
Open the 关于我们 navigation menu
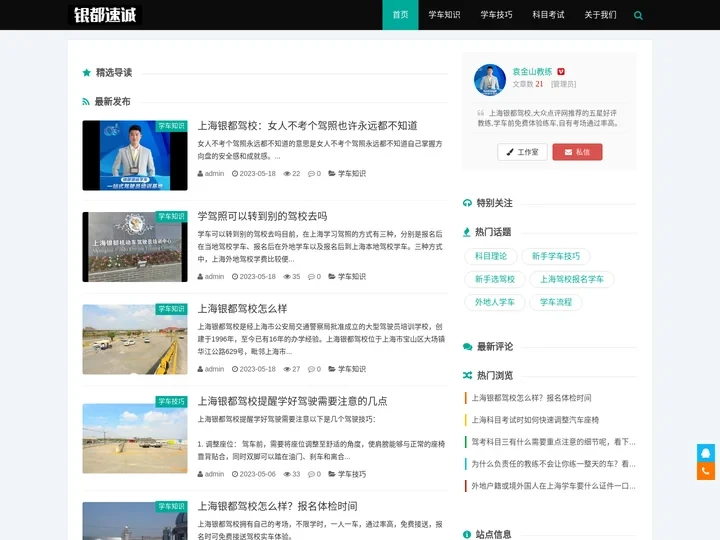point(600,15)
